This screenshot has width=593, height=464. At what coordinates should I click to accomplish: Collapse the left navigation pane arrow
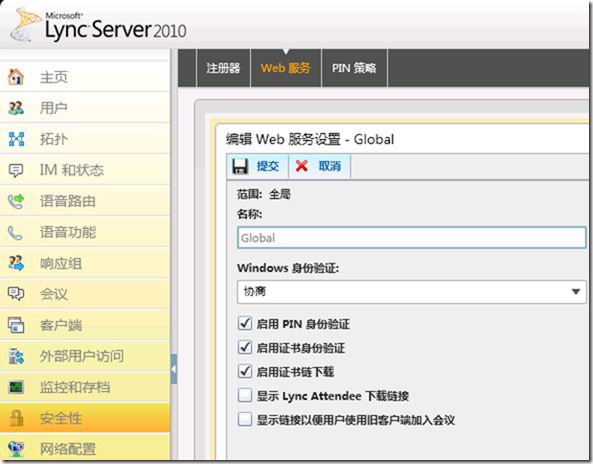(174, 369)
